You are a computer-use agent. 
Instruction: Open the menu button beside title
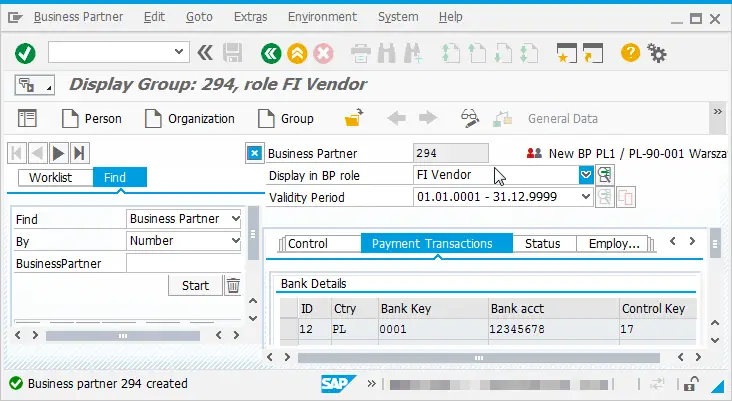click(x=35, y=85)
